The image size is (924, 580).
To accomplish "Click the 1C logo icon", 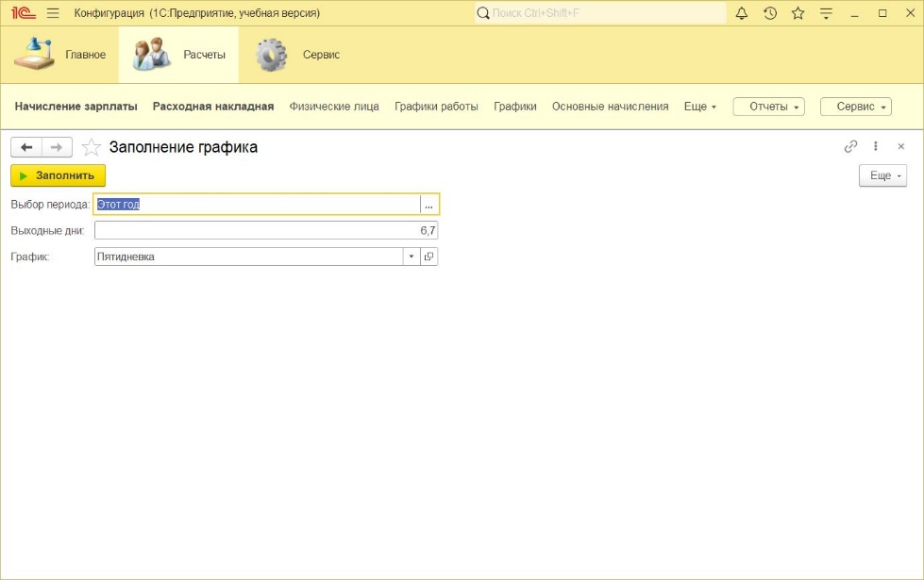I will click(x=24, y=12).
